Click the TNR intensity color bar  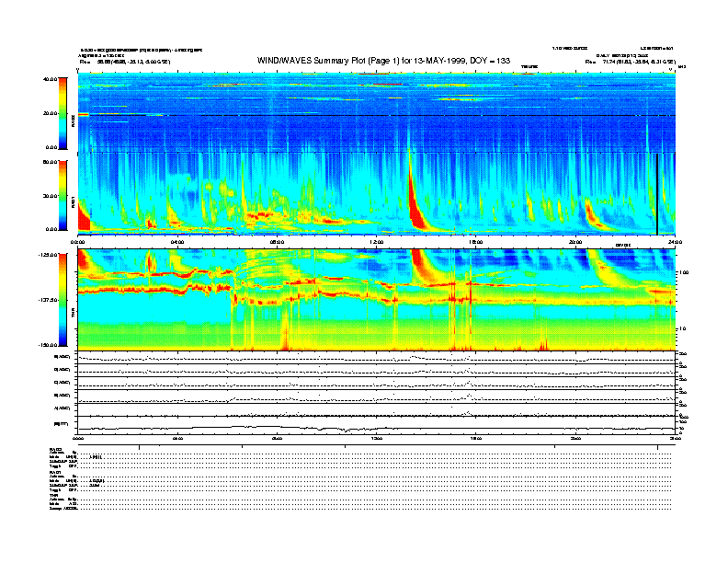click(x=63, y=300)
